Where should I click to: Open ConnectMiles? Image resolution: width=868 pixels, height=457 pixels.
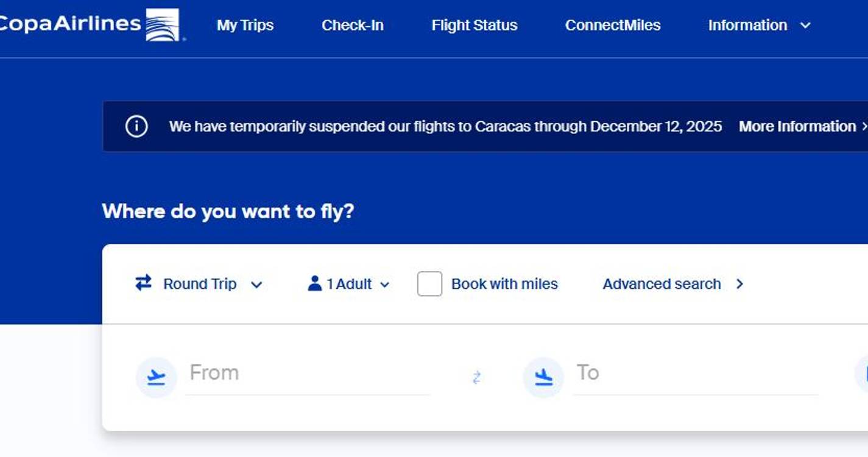[613, 26]
